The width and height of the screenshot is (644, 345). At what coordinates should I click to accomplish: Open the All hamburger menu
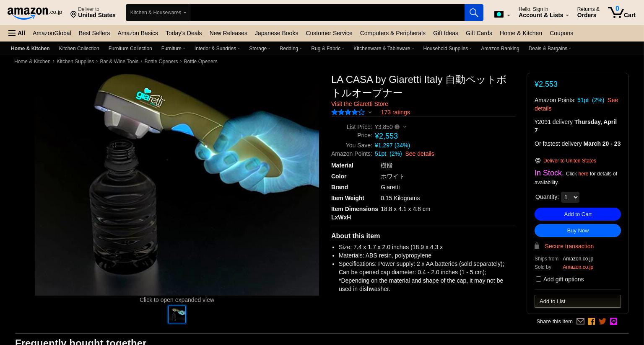(17, 33)
